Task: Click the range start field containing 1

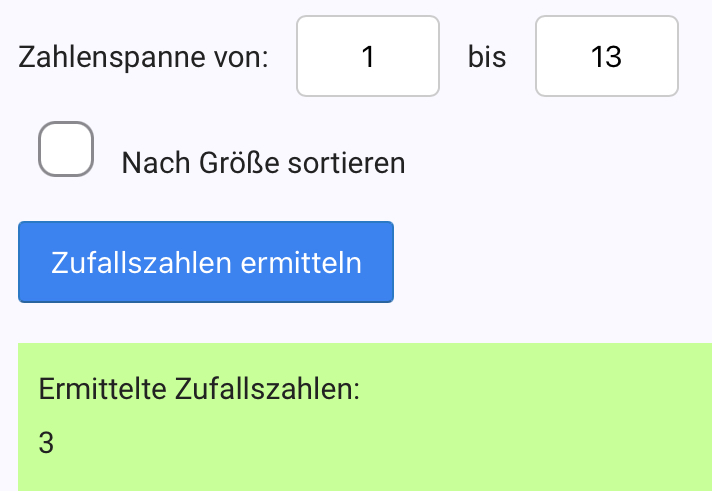Action: (x=368, y=56)
